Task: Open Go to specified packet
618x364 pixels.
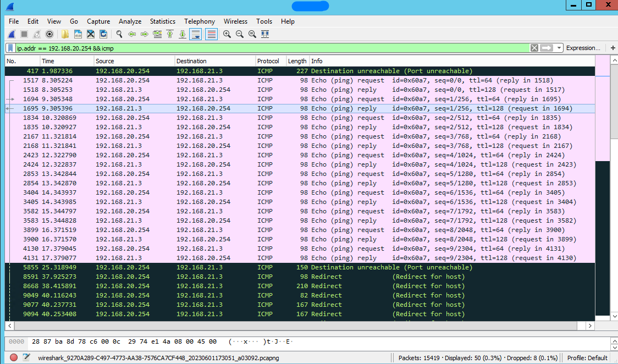Action: 157,34
